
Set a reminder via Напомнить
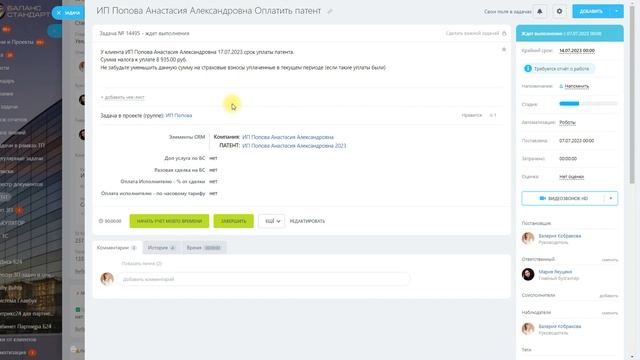[x=576, y=86]
